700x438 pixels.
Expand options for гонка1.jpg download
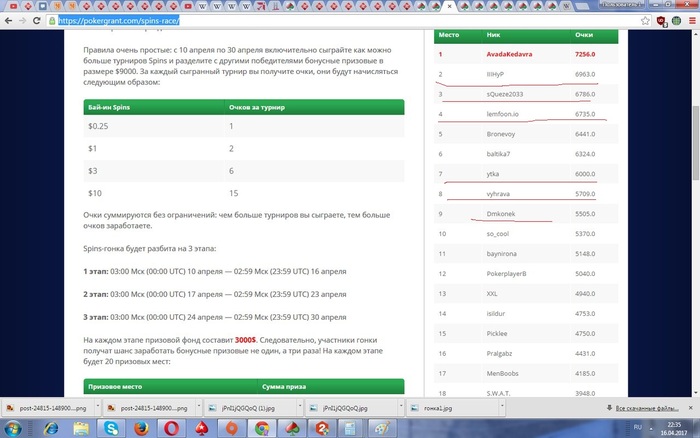point(502,408)
